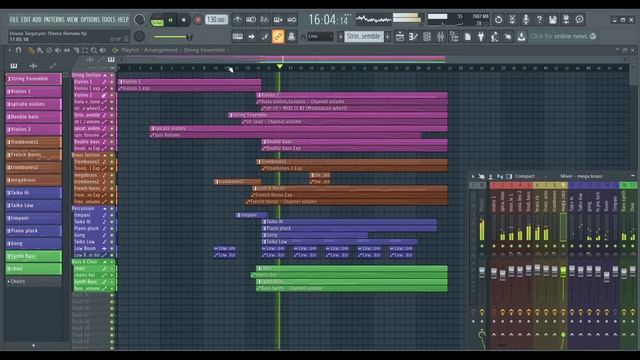Pause playback with the pause button
The height and width of the screenshot is (360, 640).
pyautogui.click(x=171, y=20)
